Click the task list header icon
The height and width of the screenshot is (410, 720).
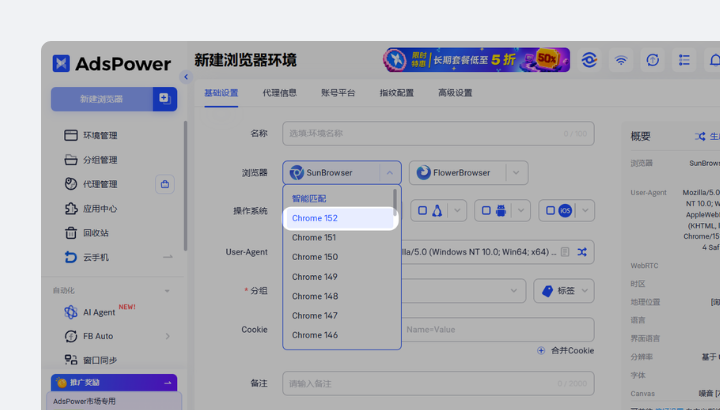684,60
